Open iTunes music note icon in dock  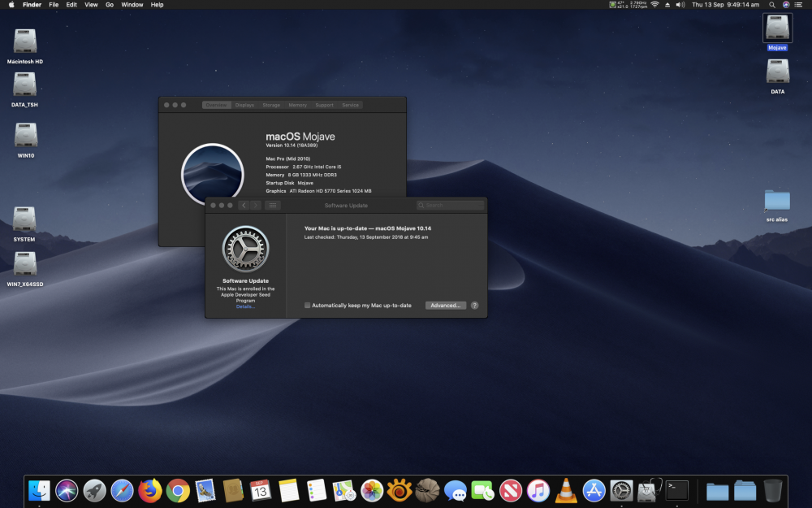538,490
